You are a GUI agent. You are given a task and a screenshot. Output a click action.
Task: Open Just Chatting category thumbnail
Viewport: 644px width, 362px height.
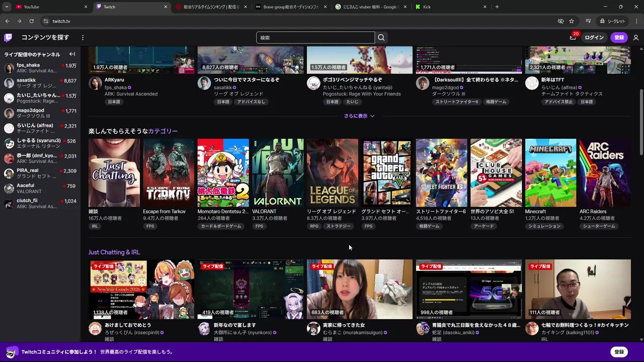point(114,173)
